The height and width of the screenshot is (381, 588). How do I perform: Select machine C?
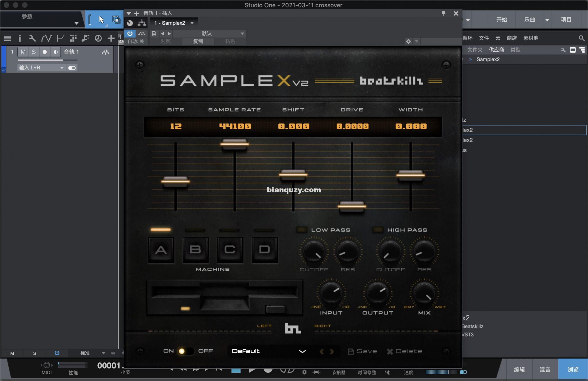click(230, 250)
